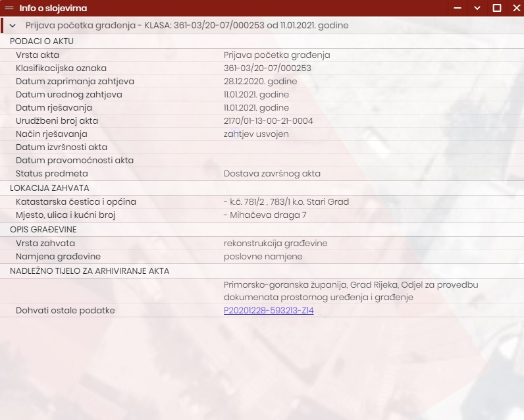The image size is (524, 420).
Task: Open link P20201228-593213-Z14
Action: point(269,310)
